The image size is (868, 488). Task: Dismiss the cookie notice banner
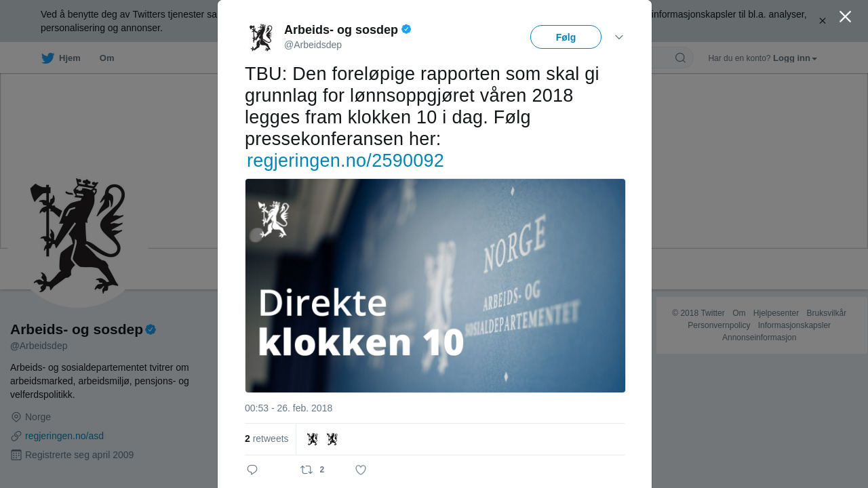click(x=822, y=21)
